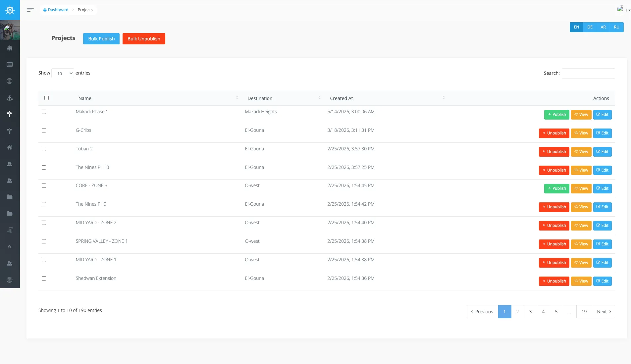This screenshot has width=631, height=364.
Task: Unpublish the Shedwan Extension project
Action: [554, 281]
